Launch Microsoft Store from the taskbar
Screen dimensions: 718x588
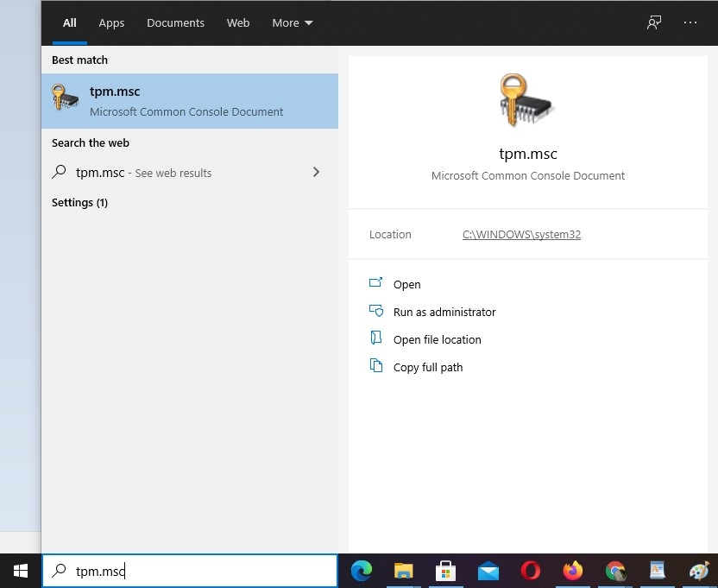(445, 571)
